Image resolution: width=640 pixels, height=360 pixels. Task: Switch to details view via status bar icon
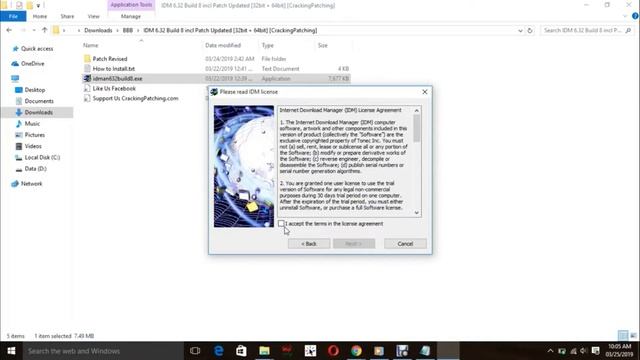[x=623, y=336]
